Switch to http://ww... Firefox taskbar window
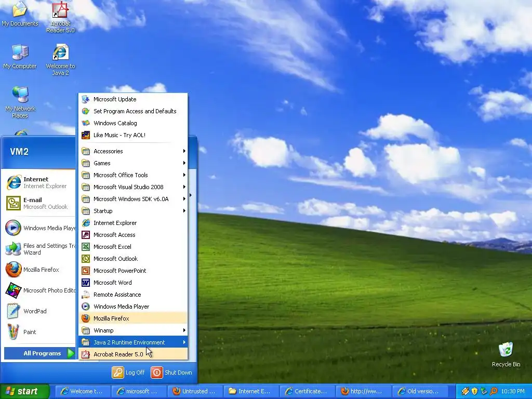 coord(364,391)
